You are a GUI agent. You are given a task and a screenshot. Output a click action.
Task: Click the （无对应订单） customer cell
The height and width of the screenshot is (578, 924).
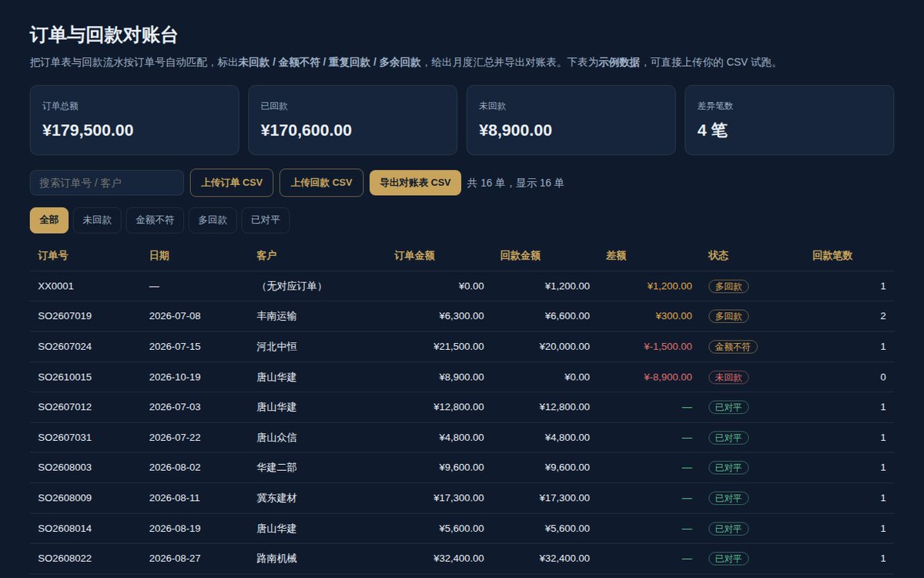click(292, 286)
